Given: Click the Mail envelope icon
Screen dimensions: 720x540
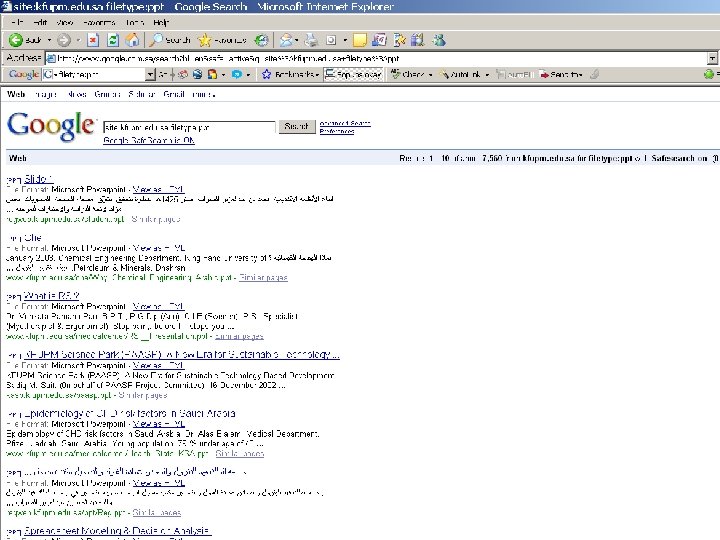Looking at the screenshot, I should tap(286, 40).
